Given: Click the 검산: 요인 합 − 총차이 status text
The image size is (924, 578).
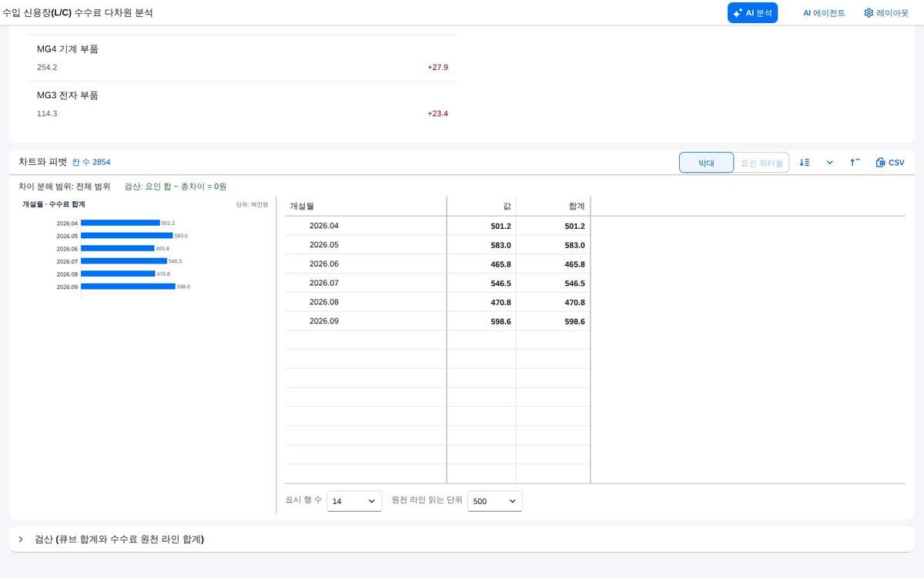Looking at the screenshot, I should (176, 187).
